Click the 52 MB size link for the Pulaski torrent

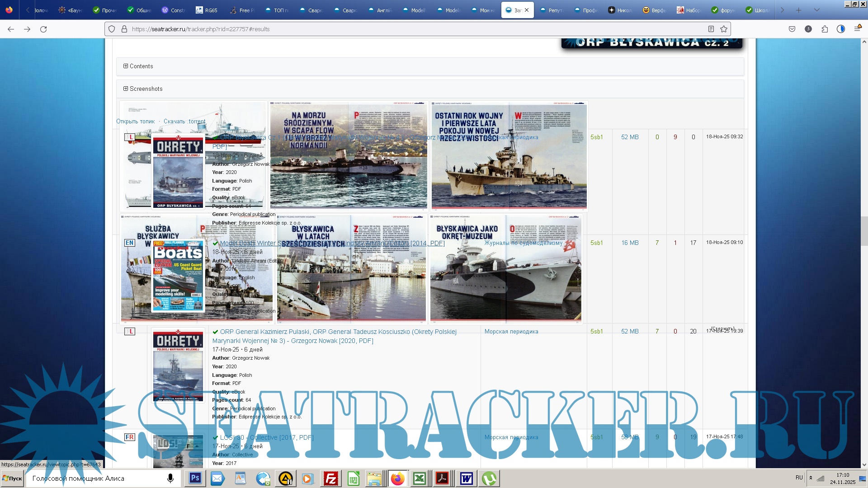[630, 331]
